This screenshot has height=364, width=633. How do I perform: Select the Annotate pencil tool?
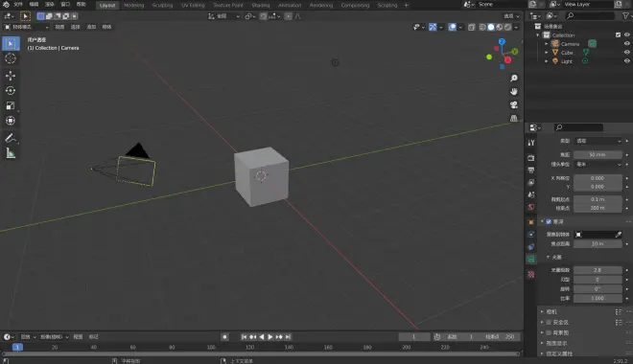tap(11, 138)
